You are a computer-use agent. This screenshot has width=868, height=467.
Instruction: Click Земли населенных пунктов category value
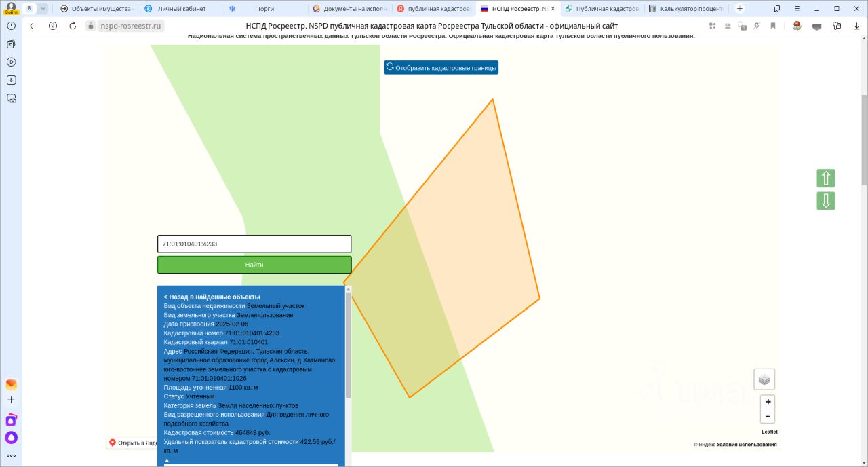click(x=258, y=405)
